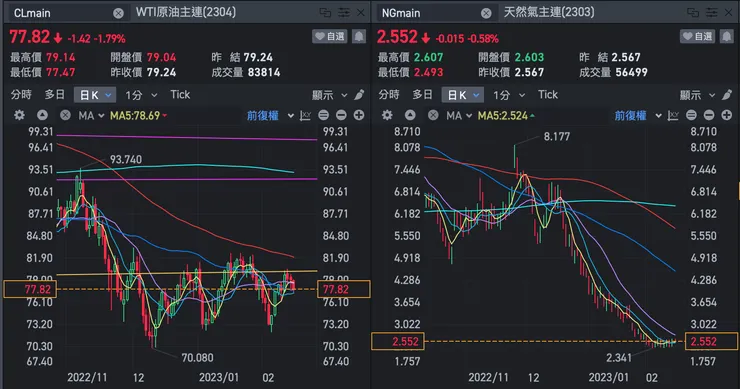The height and width of the screenshot is (389, 740).
Task: Switch axis scale icon on natural gas chart
Action: (x=673, y=115)
